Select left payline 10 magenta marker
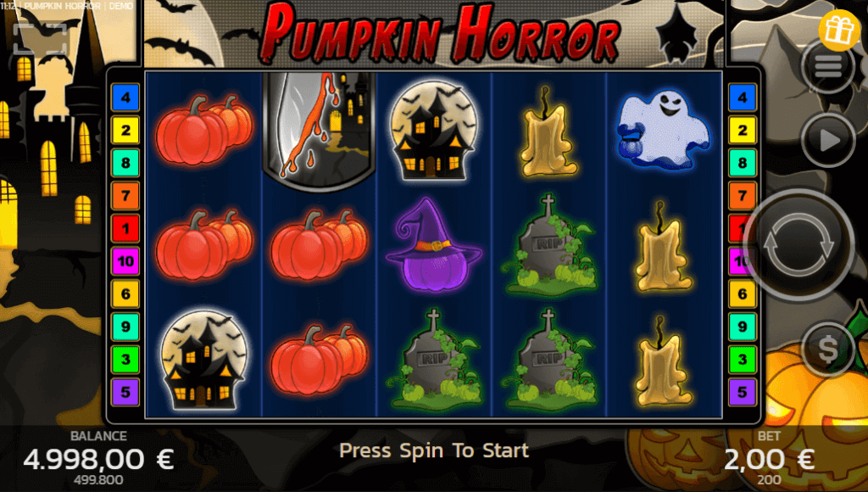 coord(125,261)
